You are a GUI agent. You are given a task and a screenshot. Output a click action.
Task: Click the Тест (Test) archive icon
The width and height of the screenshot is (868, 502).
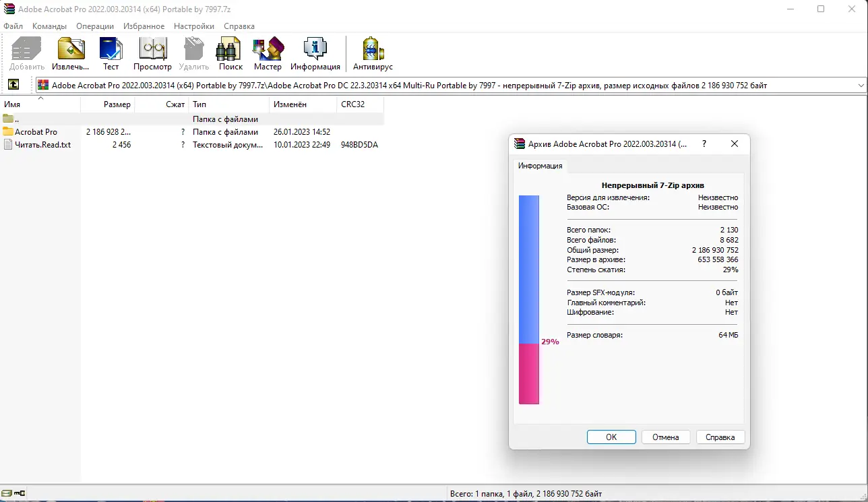pos(111,49)
